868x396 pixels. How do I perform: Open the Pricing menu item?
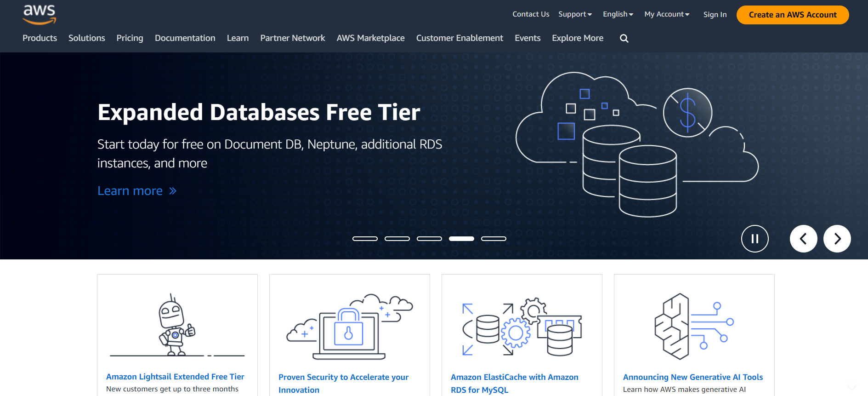pyautogui.click(x=130, y=38)
